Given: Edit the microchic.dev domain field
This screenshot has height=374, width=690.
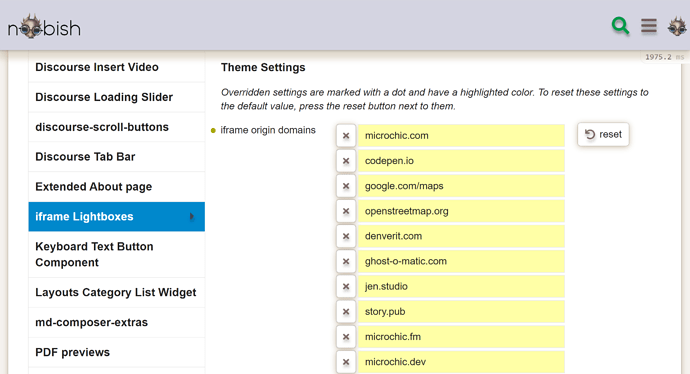Looking at the screenshot, I should point(461,362).
